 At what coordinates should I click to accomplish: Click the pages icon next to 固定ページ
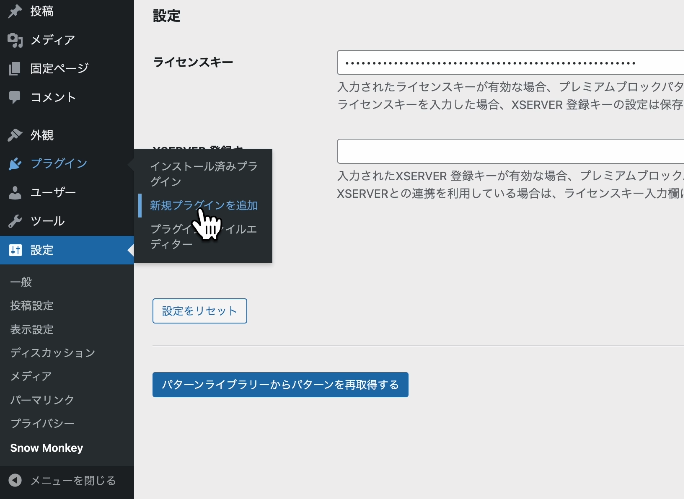[15, 68]
